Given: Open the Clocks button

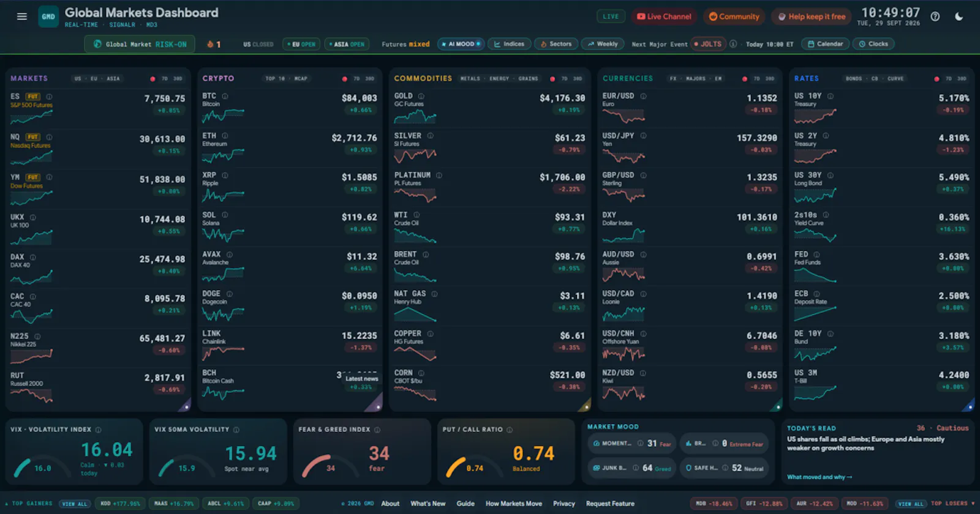Looking at the screenshot, I should coord(873,44).
